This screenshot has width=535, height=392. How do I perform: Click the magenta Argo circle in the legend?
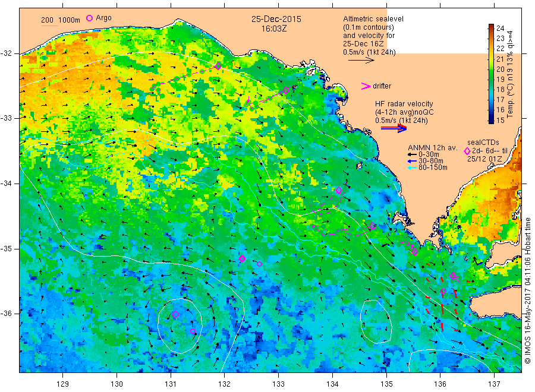tap(89, 18)
